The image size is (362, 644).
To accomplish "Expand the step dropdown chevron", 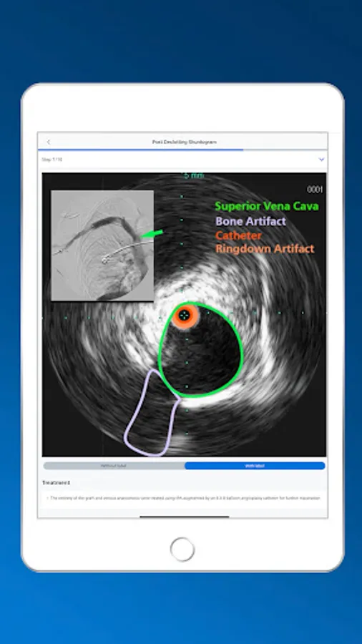I will click(x=321, y=160).
